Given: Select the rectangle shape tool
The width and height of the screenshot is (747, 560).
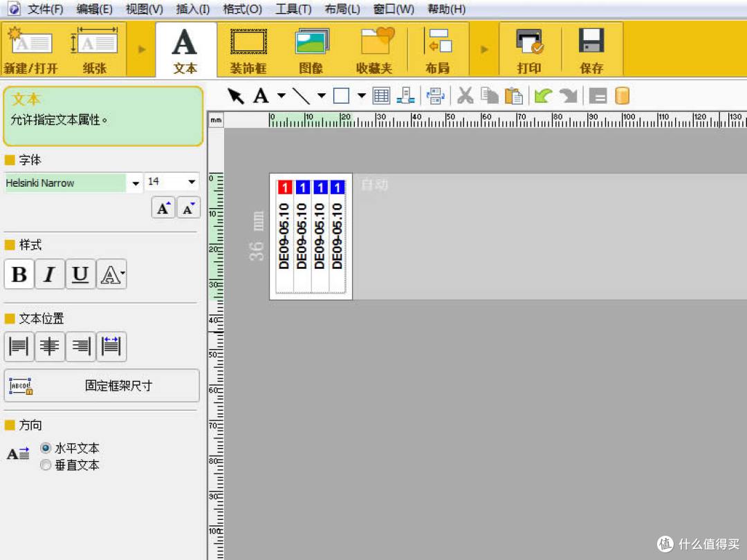Looking at the screenshot, I should [x=341, y=95].
